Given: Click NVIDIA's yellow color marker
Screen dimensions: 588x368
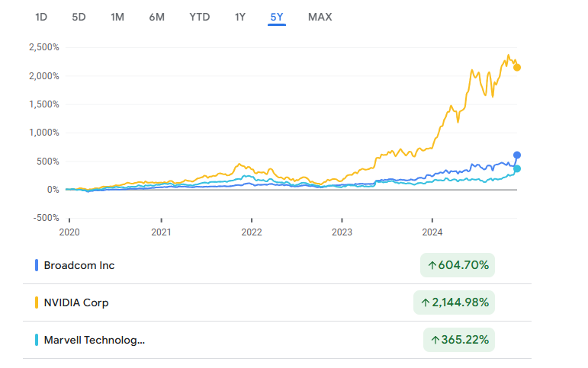Looking at the screenshot, I should click(x=37, y=302).
